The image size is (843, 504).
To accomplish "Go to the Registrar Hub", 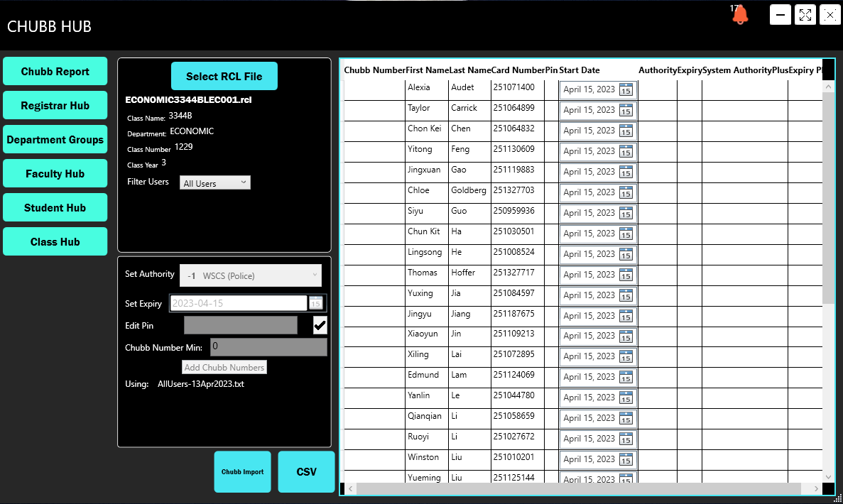I will tap(55, 106).
